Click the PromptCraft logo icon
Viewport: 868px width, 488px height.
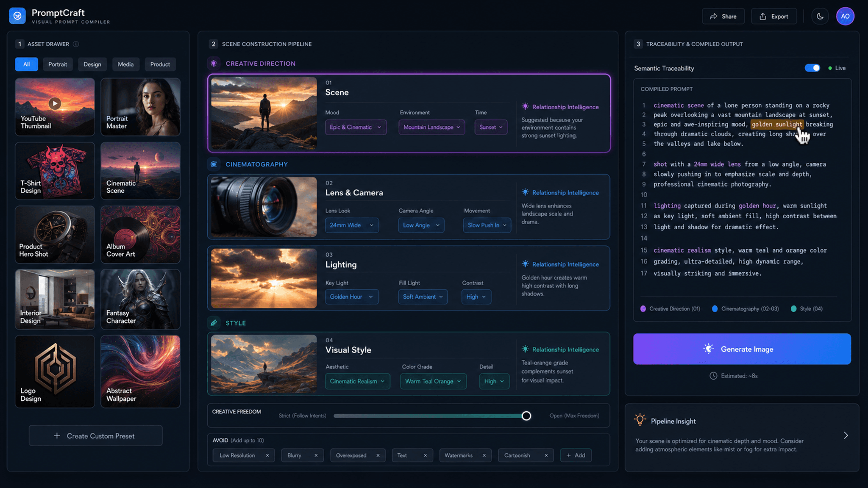pyautogui.click(x=17, y=16)
